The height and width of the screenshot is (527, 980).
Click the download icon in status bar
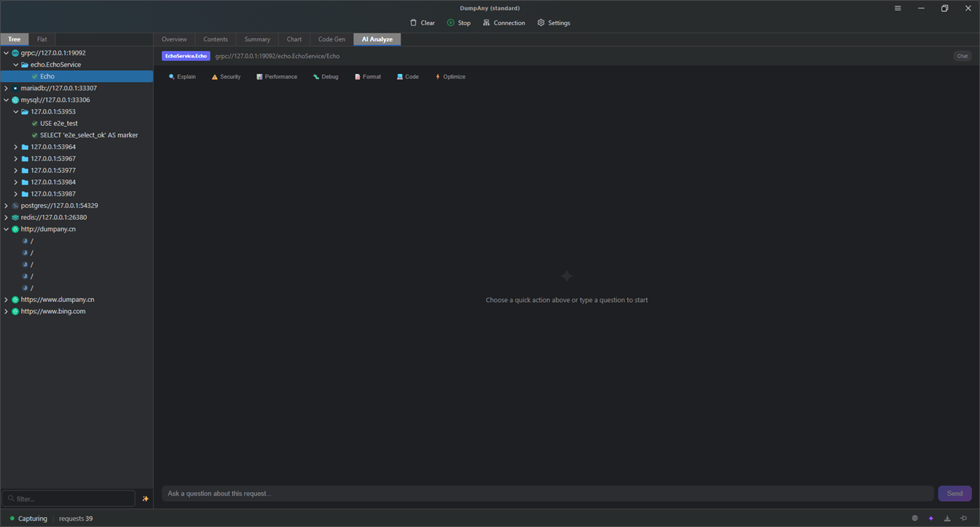947,519
